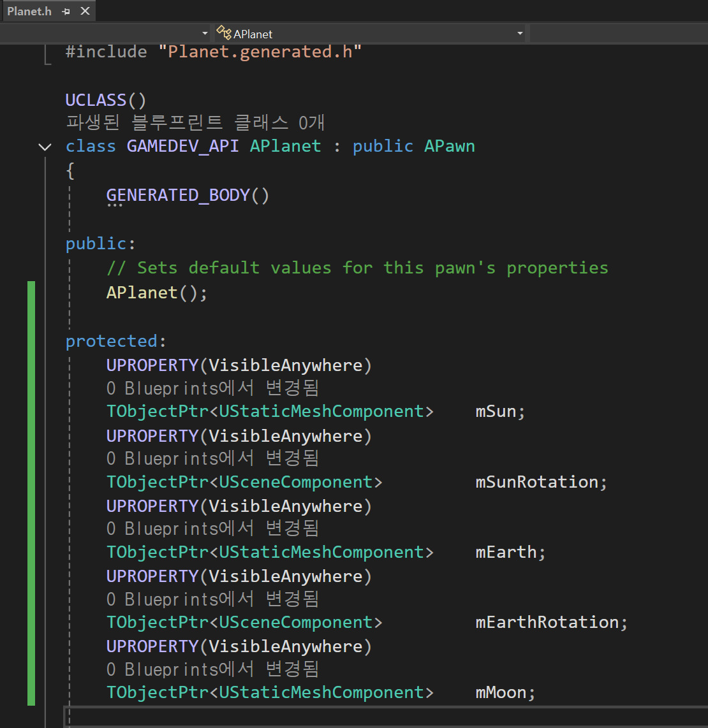Close the Planet.h tab
Image resolution: width=708 pixels, height=728 pixels.
[x=85, y=11]
